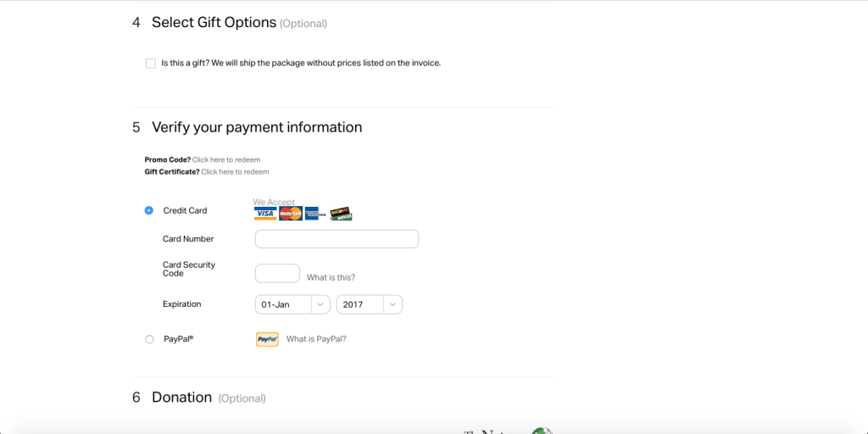868x434 pixels.
Task: Choose the PayPal payment radio button
Action: (x=149, y=339)
